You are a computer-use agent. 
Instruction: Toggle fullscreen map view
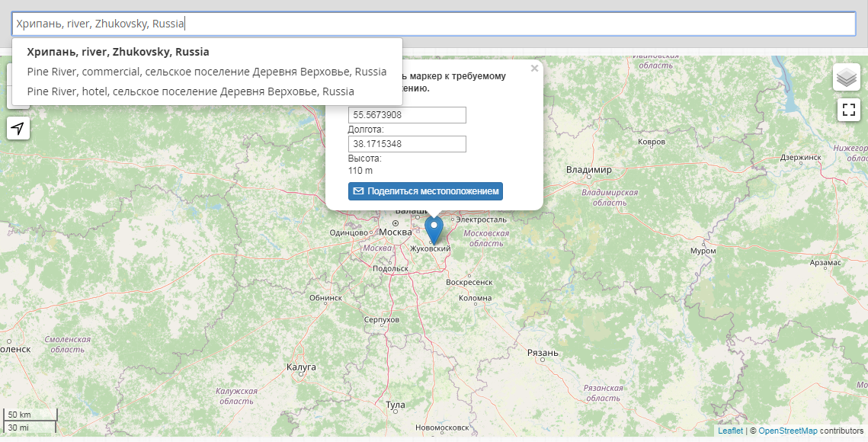pos(847,110)
